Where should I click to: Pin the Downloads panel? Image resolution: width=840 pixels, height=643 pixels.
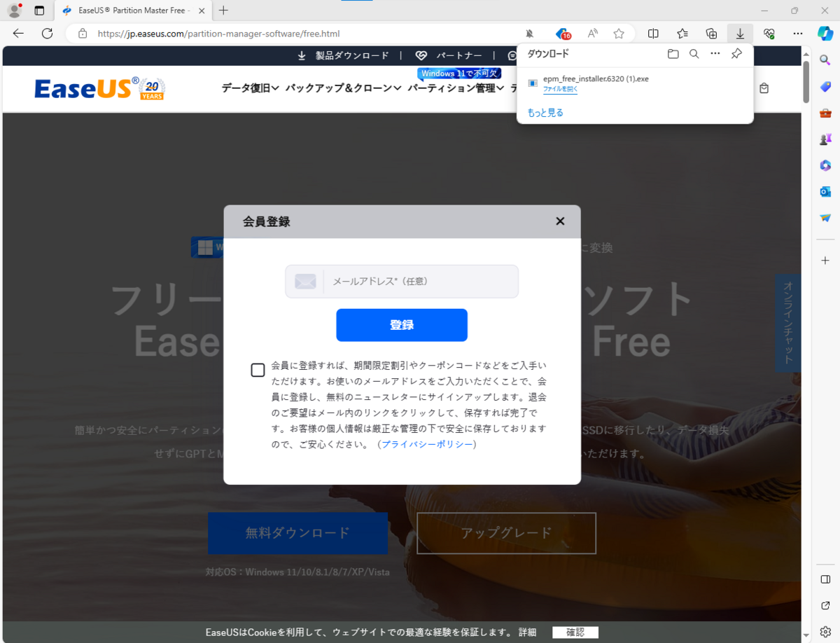tap(736, 54)
